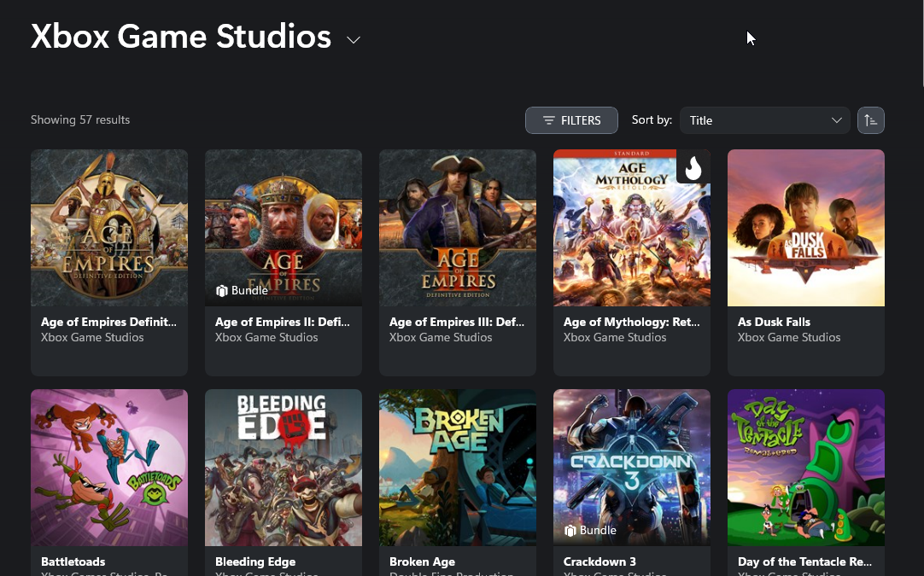Click the 'Age of Empires II: Defi...' title
The image size is (924, 576).
[283, 323]
